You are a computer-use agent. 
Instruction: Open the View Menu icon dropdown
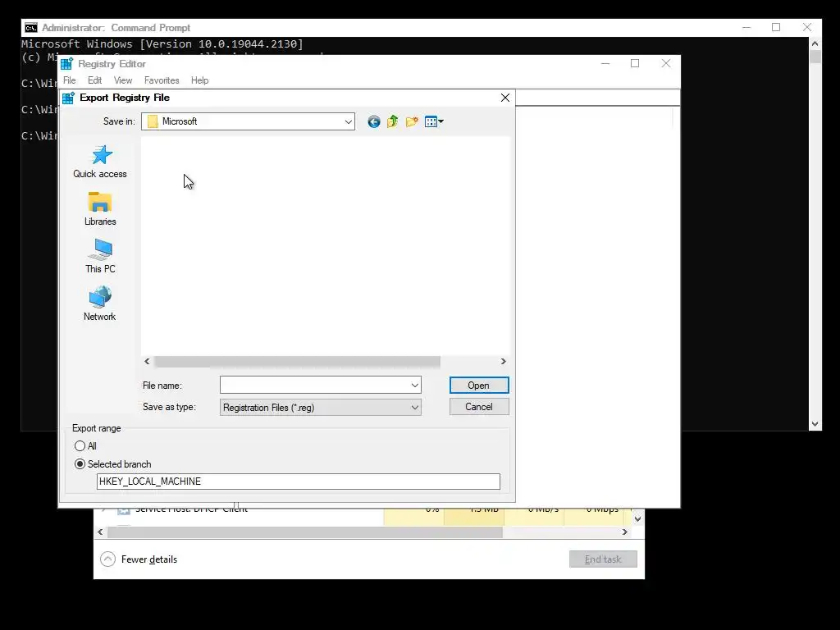coord(434,121)
